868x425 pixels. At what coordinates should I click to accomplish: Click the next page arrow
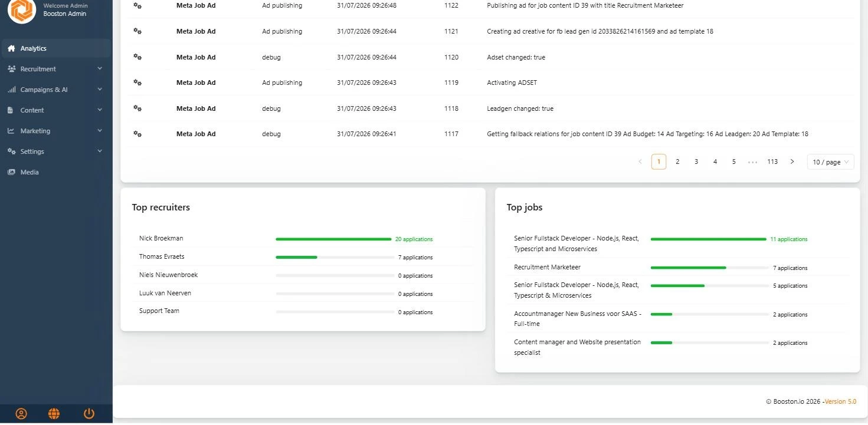click(x=792, y=162)
